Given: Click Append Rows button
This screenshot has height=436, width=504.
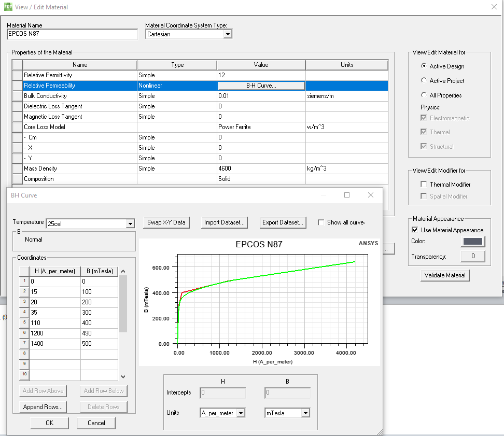Looking at the screenshot, I should (x=43, y=407).
